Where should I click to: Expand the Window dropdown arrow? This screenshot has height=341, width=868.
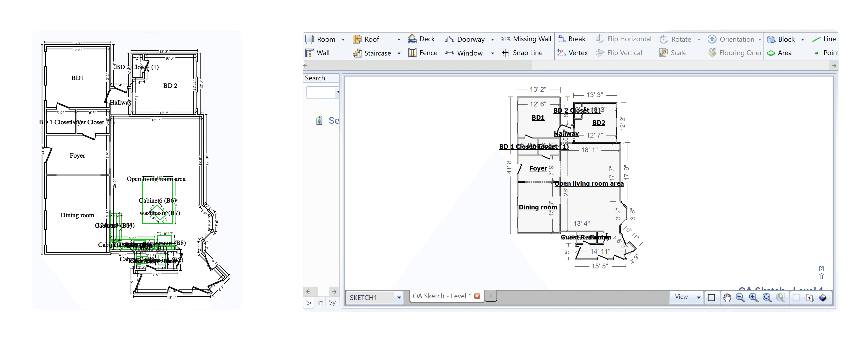[x=493, y=54]
